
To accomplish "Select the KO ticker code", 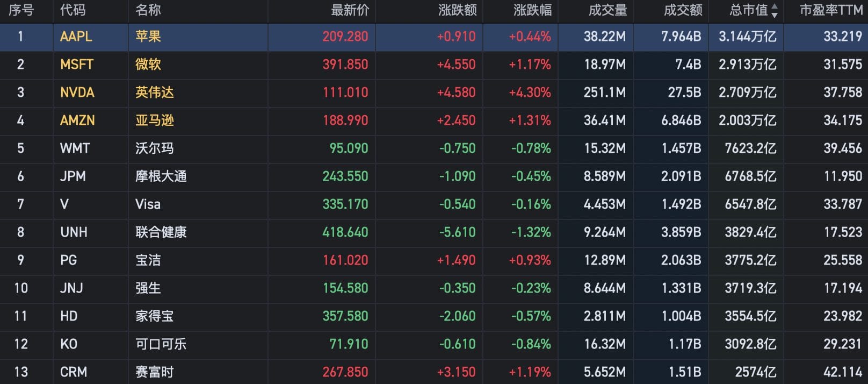I will coord(69,344).
